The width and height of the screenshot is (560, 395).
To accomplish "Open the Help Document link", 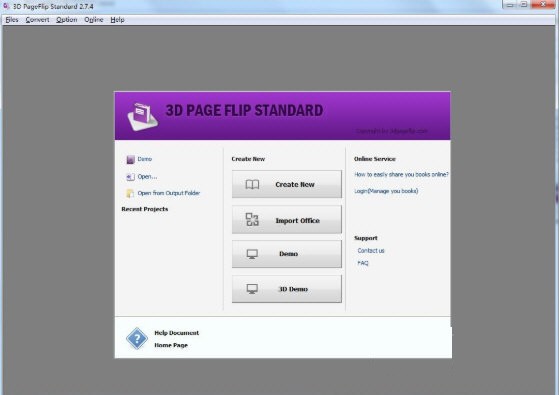I will (176, 333).
